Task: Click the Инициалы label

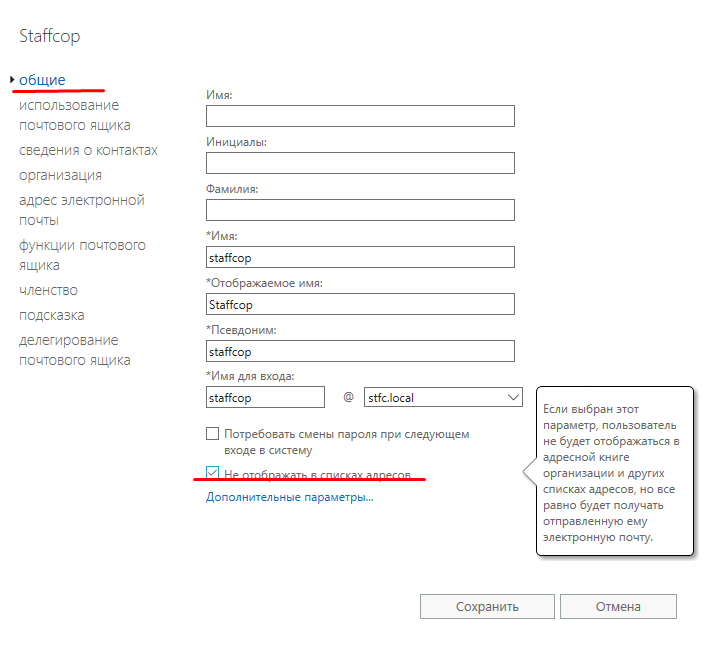Action: pos(236,142)
